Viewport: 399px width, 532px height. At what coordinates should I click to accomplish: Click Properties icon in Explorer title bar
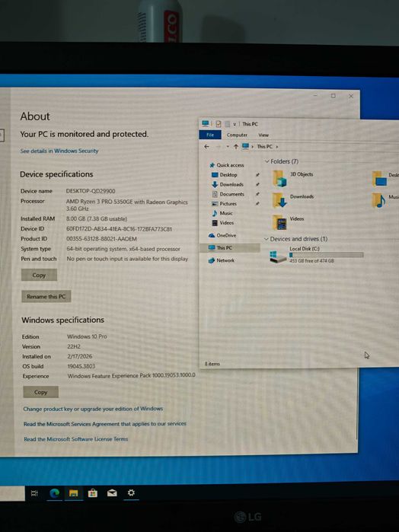tap(219, 124)
